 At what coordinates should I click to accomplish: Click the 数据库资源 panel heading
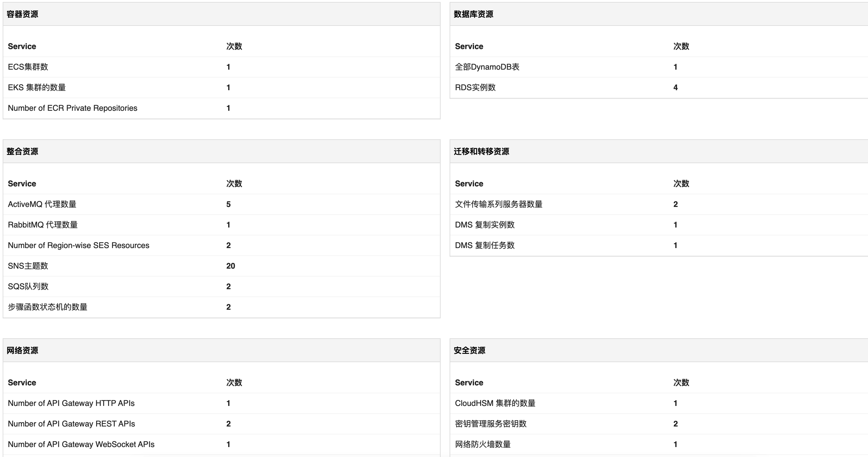473,14
